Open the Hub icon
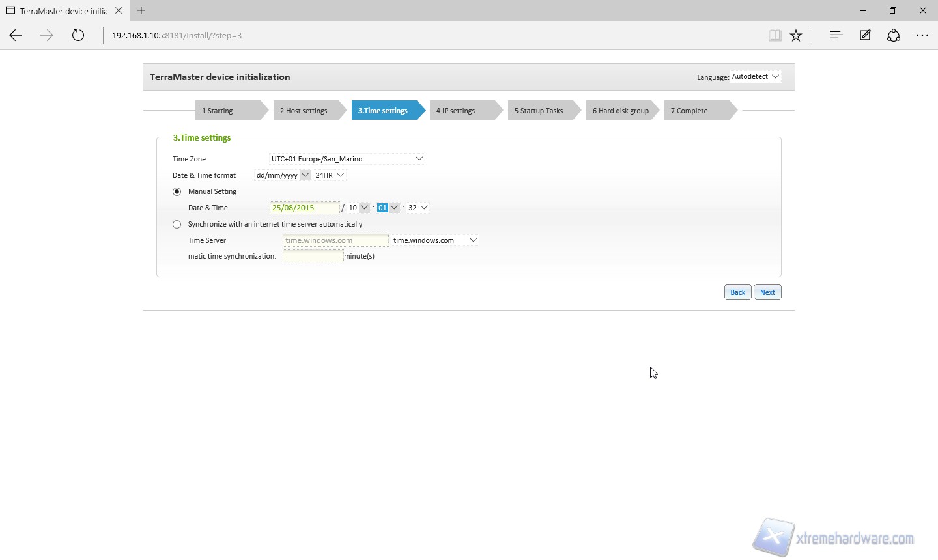This screenshot has height=560, width=938. coord(836,36)
